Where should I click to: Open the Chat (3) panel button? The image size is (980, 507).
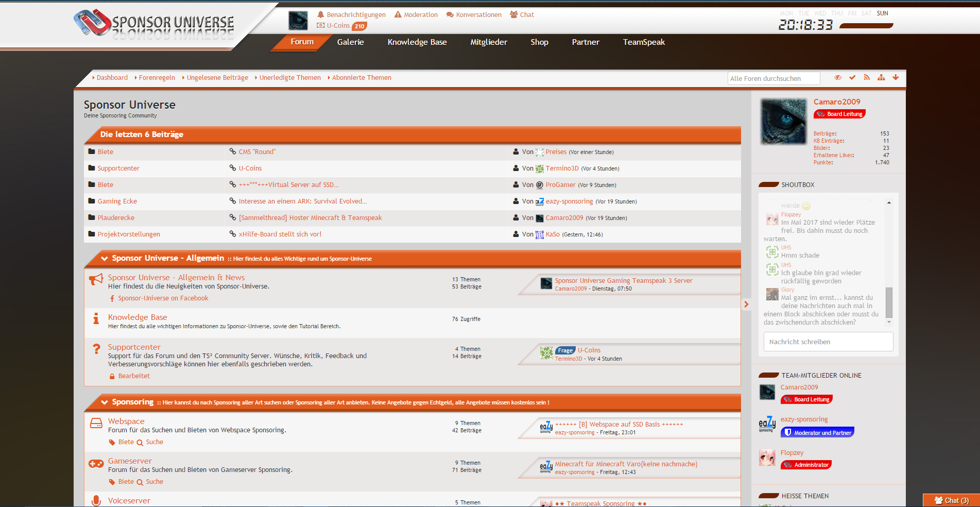coord(951,500)
